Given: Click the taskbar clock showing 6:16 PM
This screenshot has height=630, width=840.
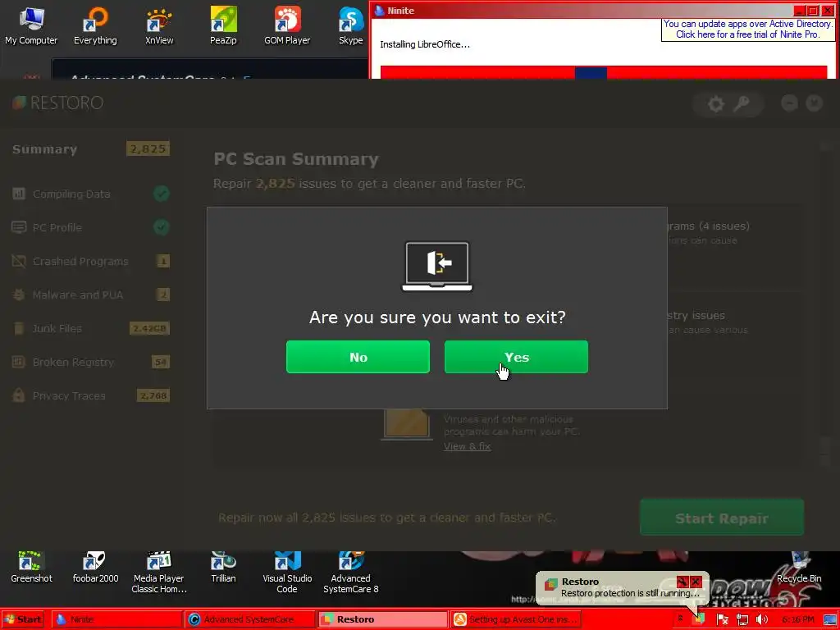Looking at the screenshot, I should point(797,620).
